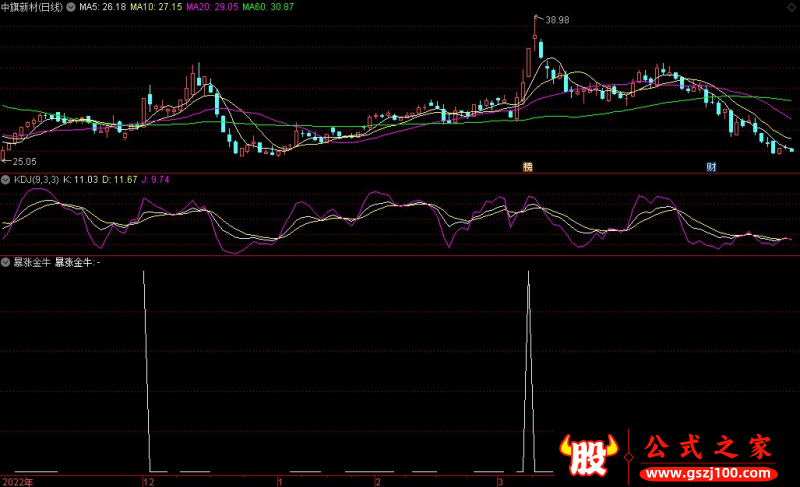Open the www.gszj100.com link

tap(706, 472)
